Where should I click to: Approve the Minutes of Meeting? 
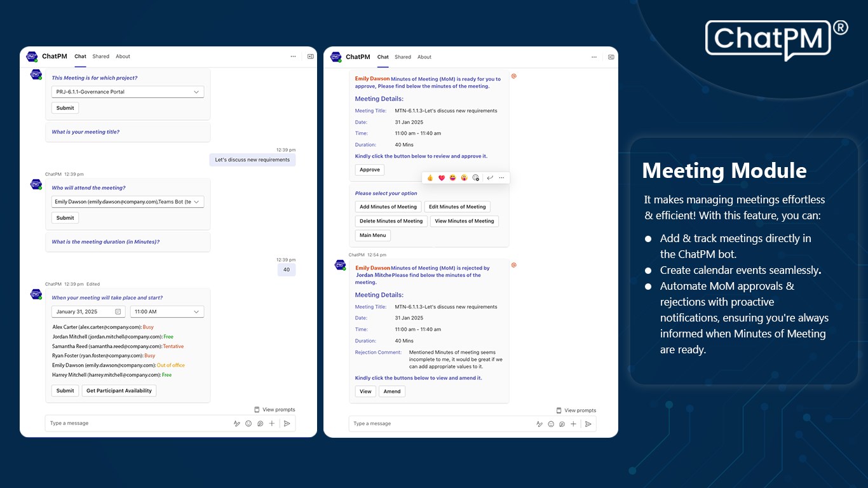pos(370,170)
